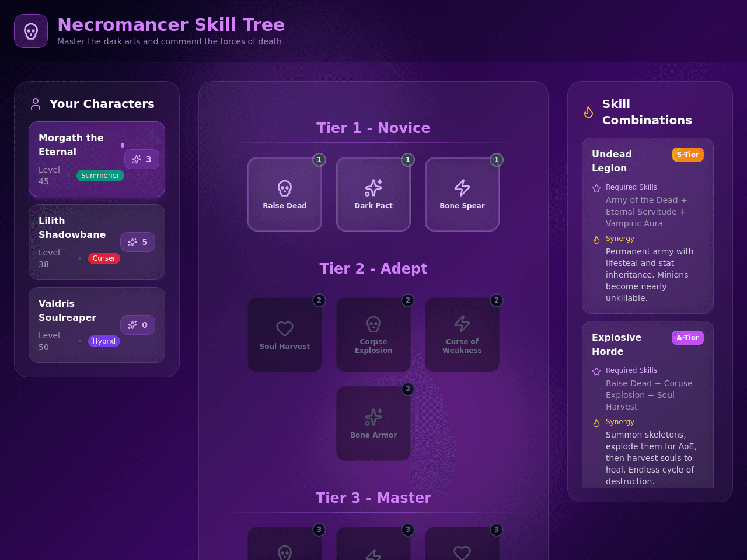
Task: Click Valdris's Level 50 text
Action: (49, 341)
